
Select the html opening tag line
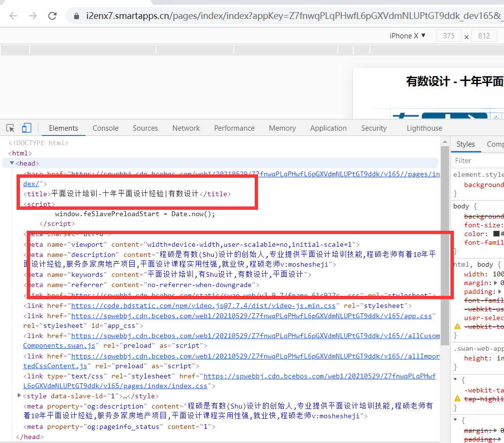click(20, 153)
